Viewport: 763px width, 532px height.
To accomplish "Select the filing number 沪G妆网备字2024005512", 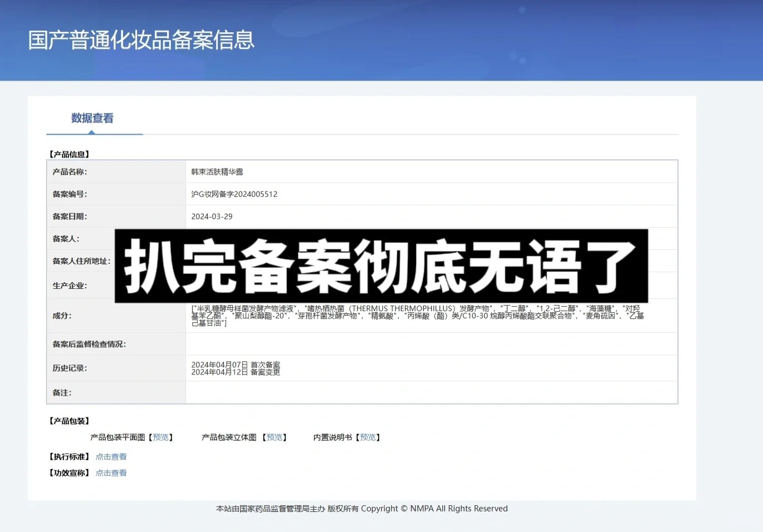I will coord(234,194).
